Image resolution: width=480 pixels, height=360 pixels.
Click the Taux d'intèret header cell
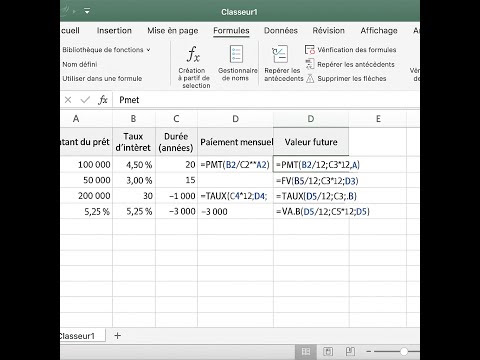point(134,142)
